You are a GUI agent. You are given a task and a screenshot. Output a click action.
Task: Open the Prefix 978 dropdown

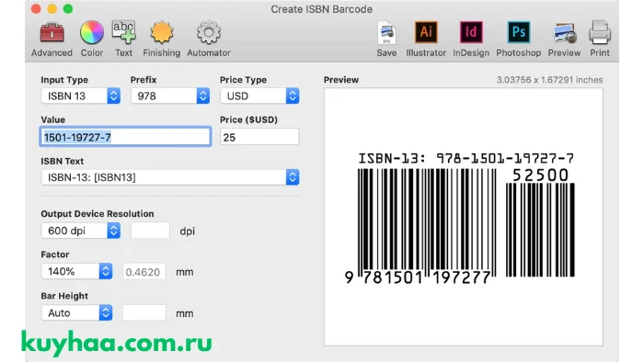click(x=170, y=96)
